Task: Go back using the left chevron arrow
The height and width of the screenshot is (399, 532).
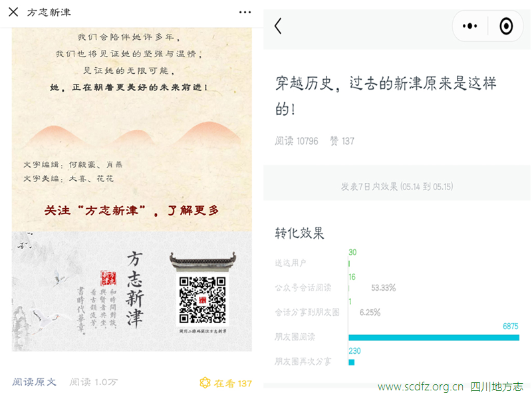Action: (278, 26)
